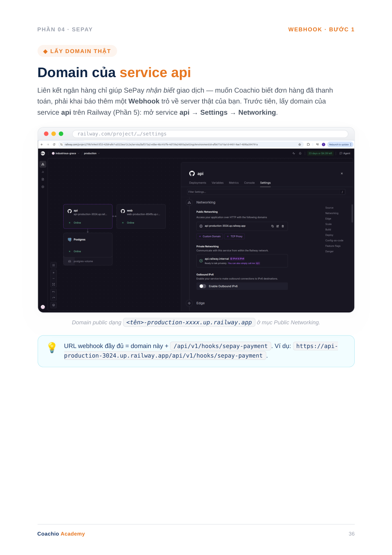Add a TCP Proxy
Screen dimensions: 392x555
click(235, 236)
